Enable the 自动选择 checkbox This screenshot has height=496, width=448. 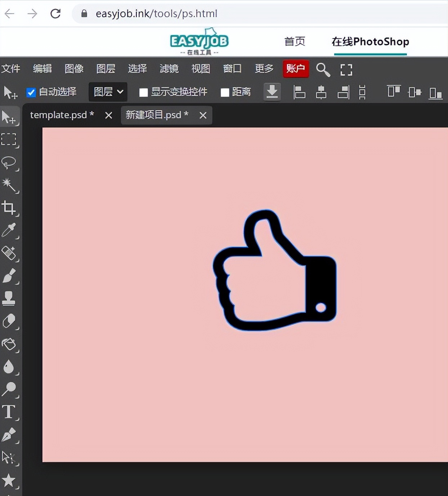pos(31,92)
